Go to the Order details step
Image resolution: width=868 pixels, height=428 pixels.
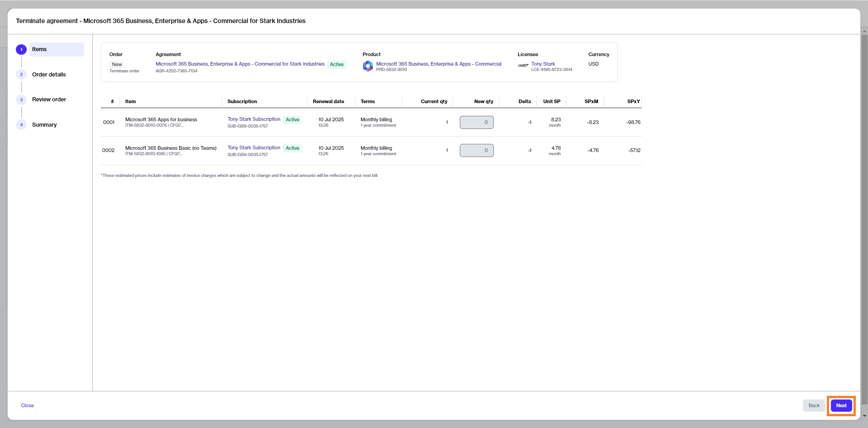pyautogui.click(x=49, y=75)
